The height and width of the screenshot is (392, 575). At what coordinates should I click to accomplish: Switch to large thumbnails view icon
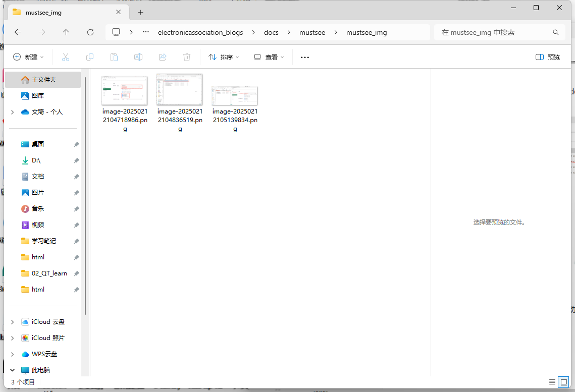click(563, 382)
